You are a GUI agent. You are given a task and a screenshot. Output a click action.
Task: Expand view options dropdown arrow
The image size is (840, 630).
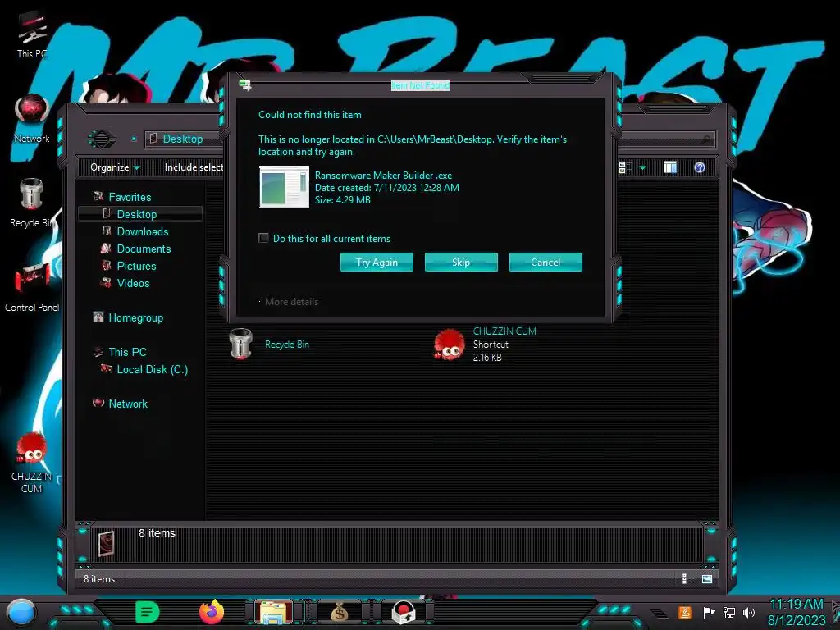[643, 167]
